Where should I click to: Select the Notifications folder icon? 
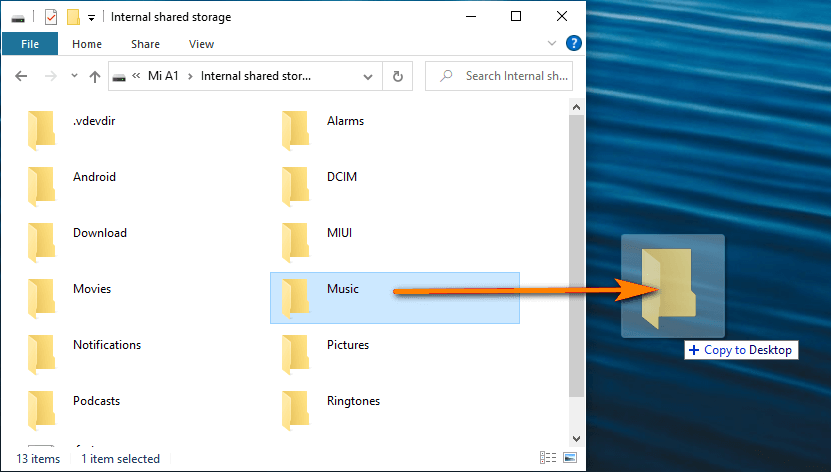point(41,355)
